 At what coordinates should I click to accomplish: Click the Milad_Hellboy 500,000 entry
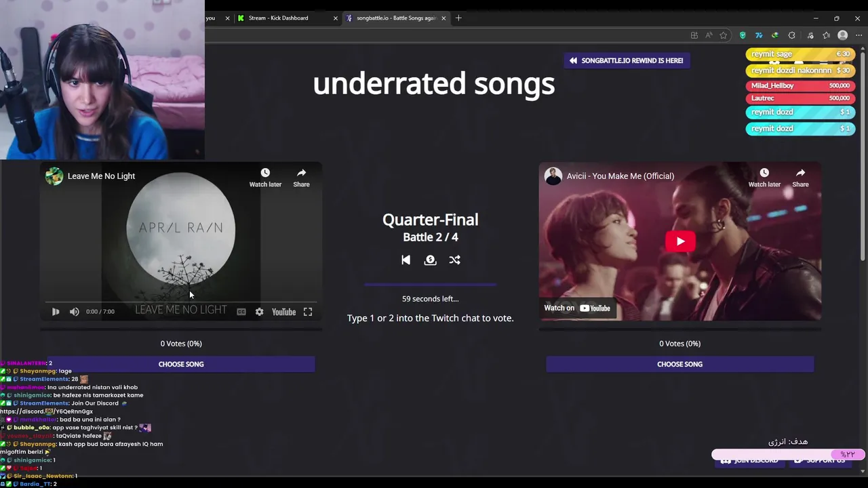[x=800, y=86]
